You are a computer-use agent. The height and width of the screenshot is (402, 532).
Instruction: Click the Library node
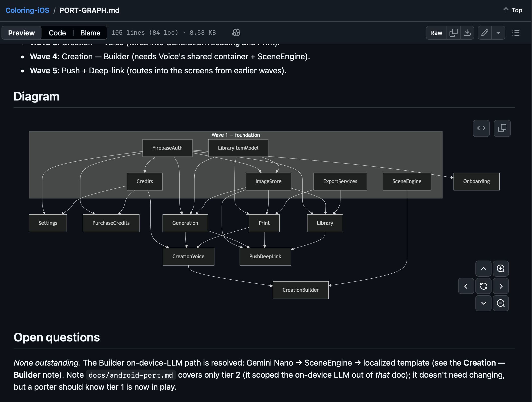point(325,223)
